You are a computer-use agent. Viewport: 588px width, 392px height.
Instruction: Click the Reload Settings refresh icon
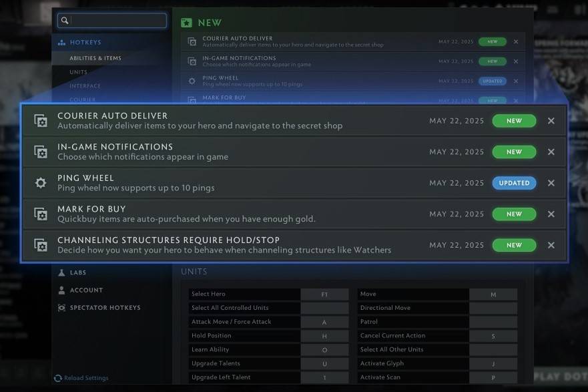pos(58,378)
